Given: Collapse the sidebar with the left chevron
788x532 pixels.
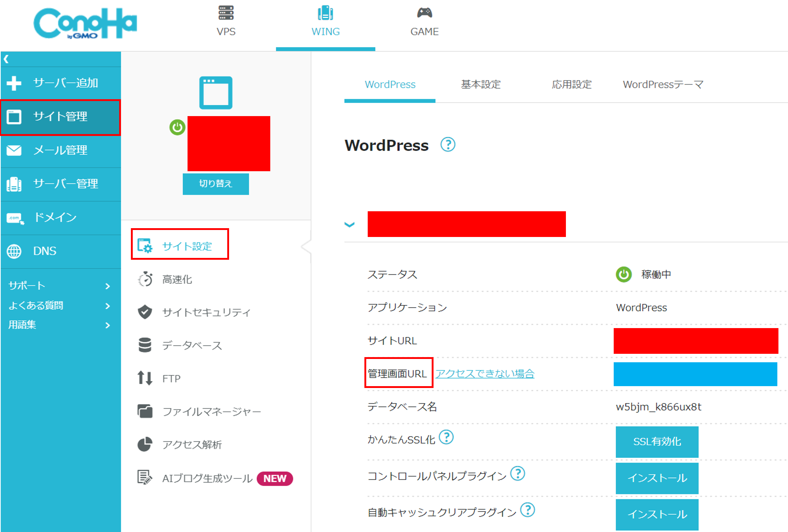Looking at the screenshot, I should click(6, 59).
